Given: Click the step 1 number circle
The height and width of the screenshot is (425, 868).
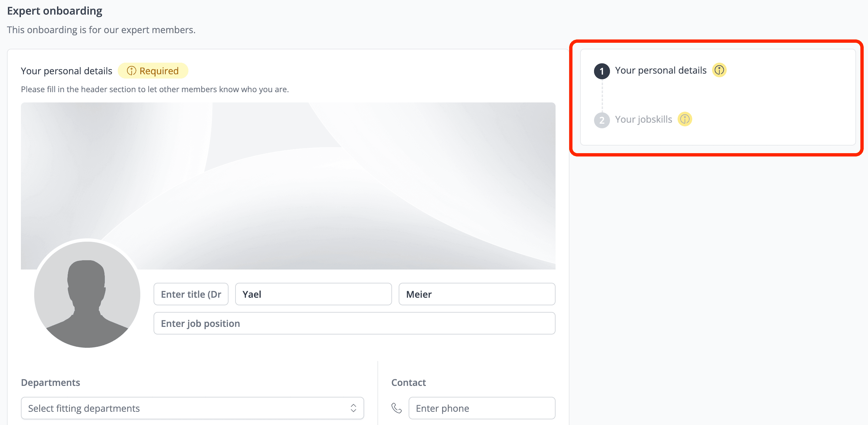Looking at the screenshot, I should 601,71.
